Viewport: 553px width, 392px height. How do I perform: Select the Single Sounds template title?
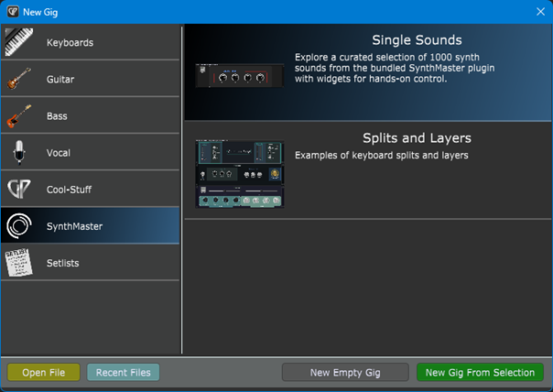coord(417,40)
